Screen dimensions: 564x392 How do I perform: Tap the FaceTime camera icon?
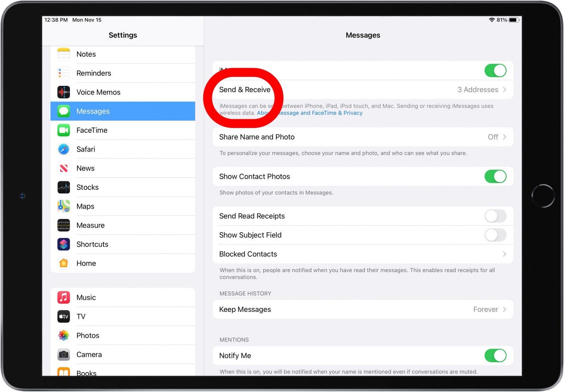pyautogui.click(x=63, y=130)
